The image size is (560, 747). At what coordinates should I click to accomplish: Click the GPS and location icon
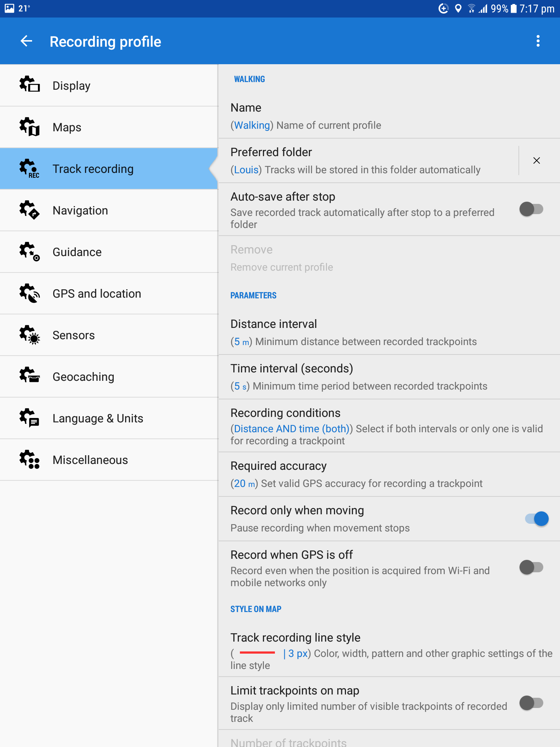tap(30, 293)
